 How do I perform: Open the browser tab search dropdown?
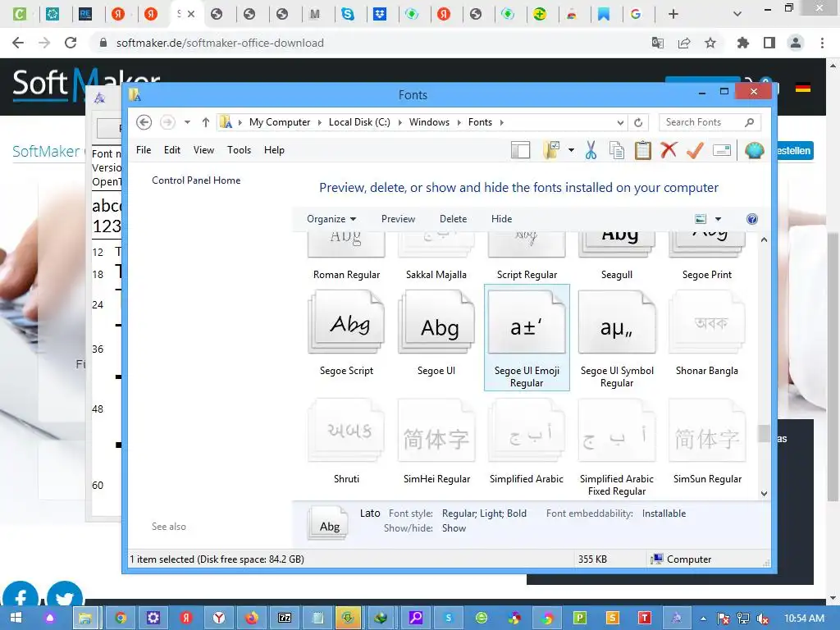click(x=737, y=14)
